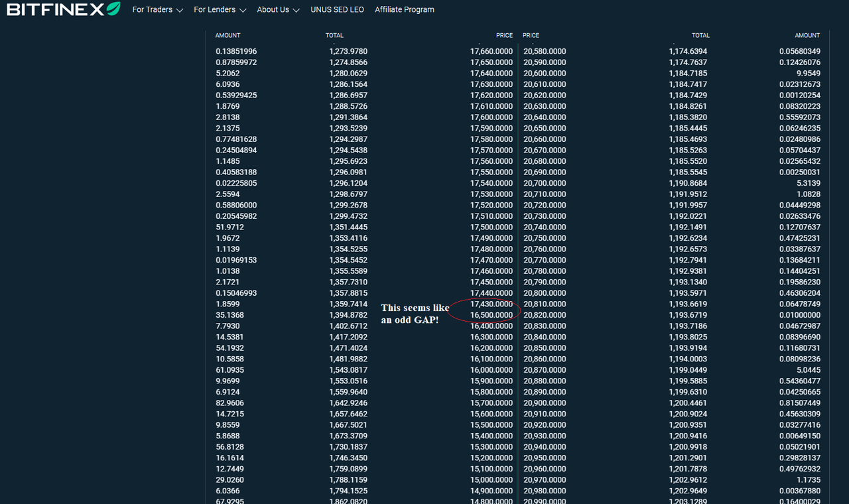This screenshot has height=504, width=849.
Task: Click bid total 1,273.9780
Action: coord(348,52)
